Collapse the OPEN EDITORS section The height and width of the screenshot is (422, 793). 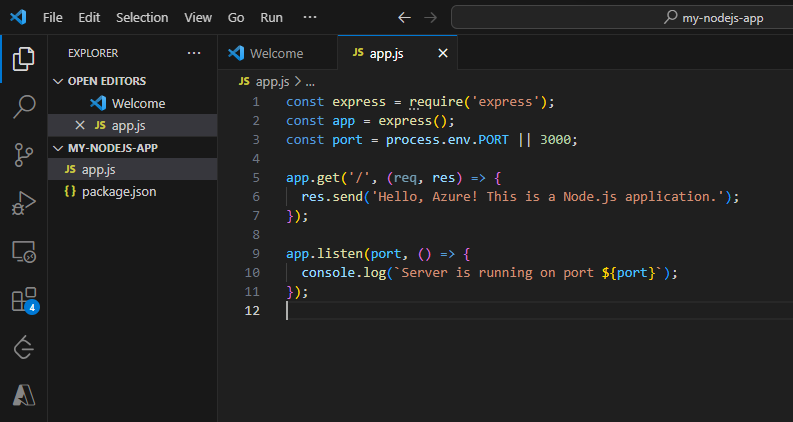pyautogui.click(x=58, y=81)
